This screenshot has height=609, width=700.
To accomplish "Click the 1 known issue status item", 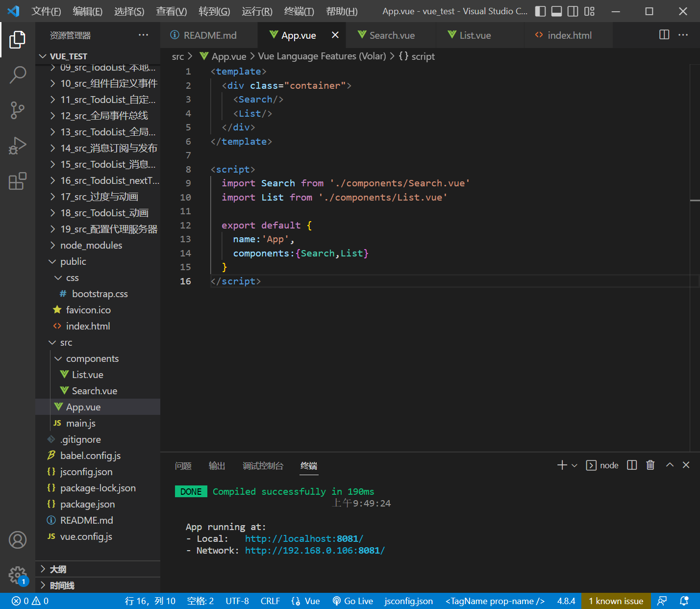I will pyautogui.click(x=616, y=601).
